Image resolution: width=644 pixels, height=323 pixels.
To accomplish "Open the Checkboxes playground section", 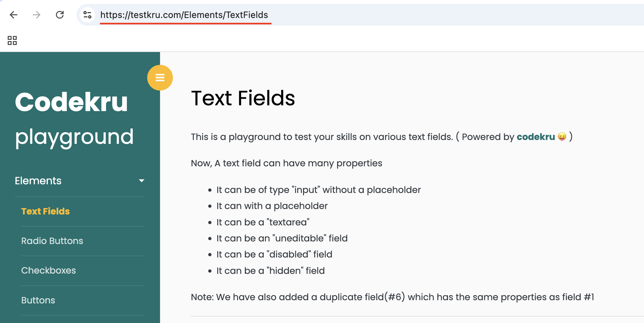I will tap(48, 270).
